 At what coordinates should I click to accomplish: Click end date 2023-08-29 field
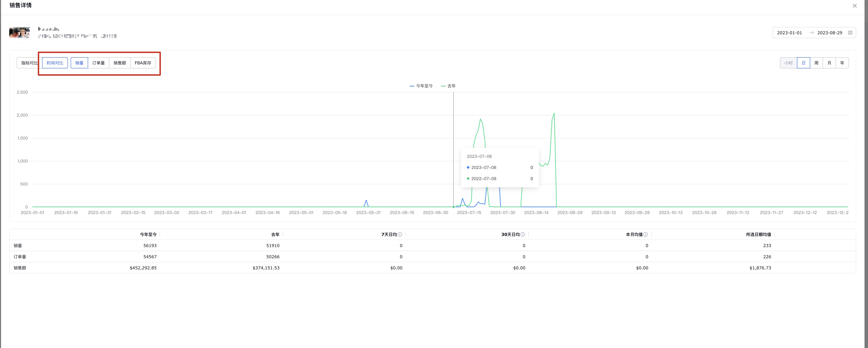pos(830,33)
